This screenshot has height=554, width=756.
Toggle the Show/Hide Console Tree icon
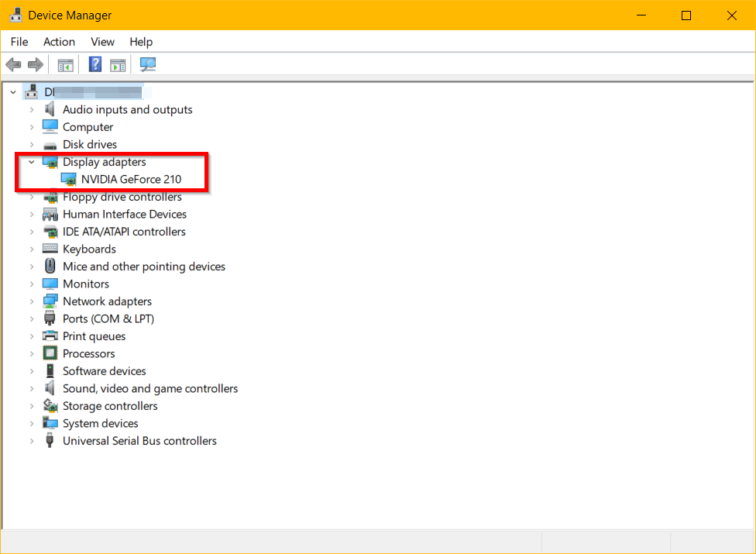point(66,64)
